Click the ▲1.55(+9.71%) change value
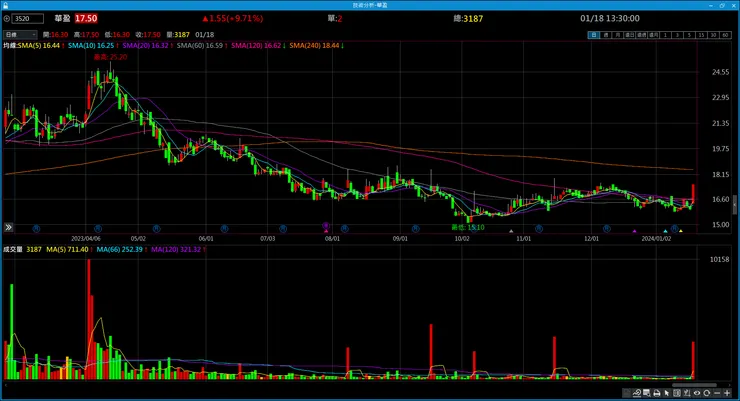This screenshot has width=740, height=401. (233, 18)
